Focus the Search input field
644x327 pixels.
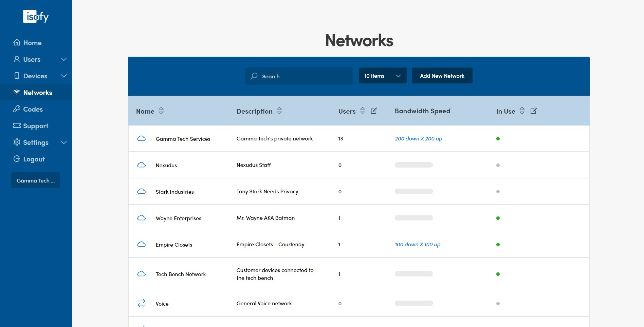[299, 76]
